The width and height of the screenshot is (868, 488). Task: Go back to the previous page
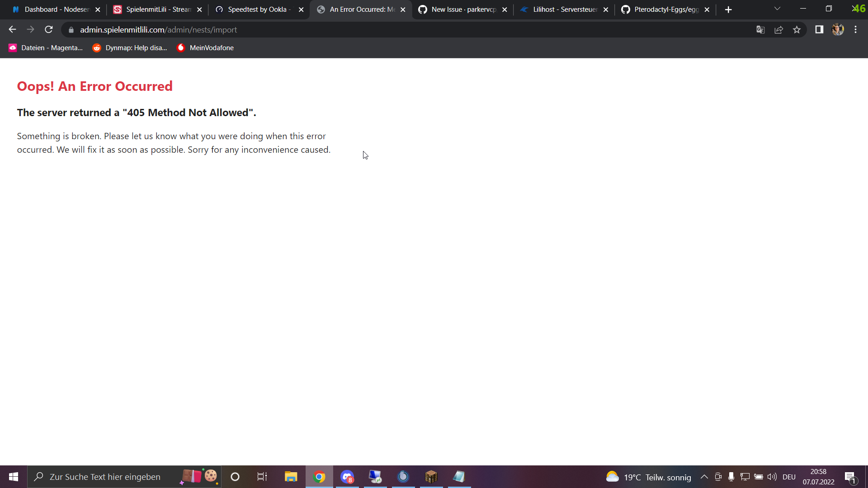(12, 29)
